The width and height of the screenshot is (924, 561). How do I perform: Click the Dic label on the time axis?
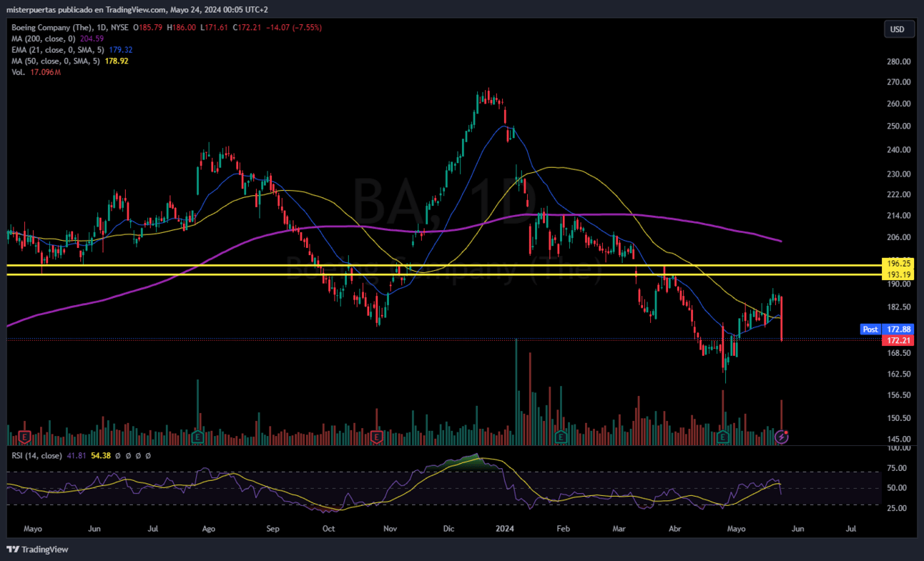click(x=448, y=530)
